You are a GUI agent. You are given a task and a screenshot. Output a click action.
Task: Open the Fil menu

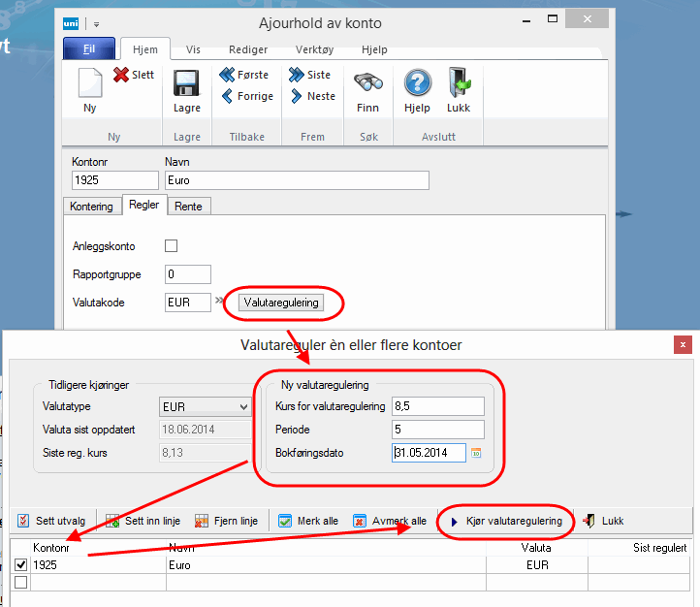(89, 49)
